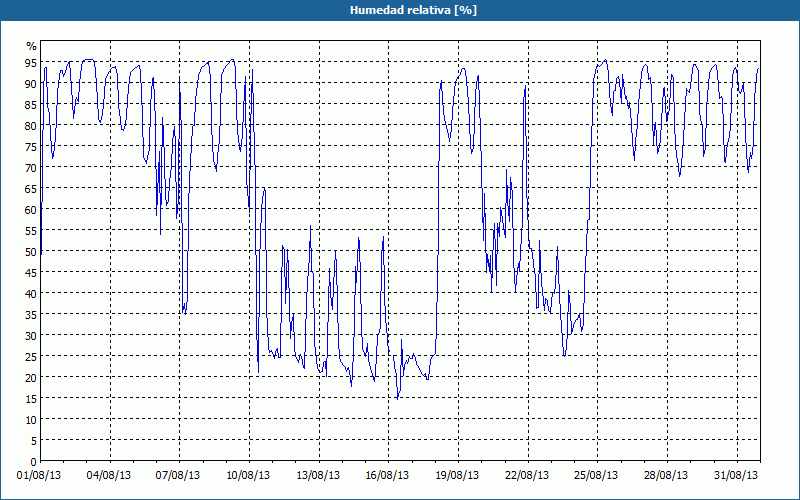Select the 01/08/13 date label
The image size is (800, 500).
click(x=39, y=476)
